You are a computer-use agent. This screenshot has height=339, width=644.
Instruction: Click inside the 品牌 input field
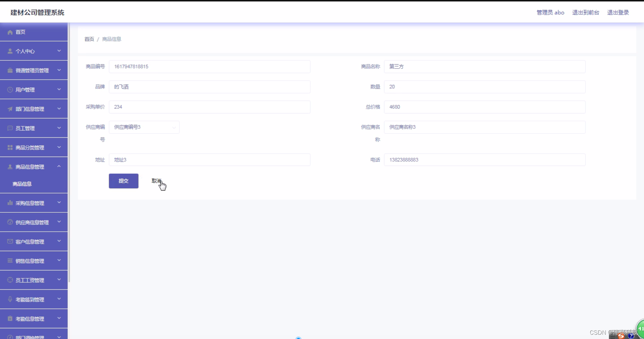(210, 87)
